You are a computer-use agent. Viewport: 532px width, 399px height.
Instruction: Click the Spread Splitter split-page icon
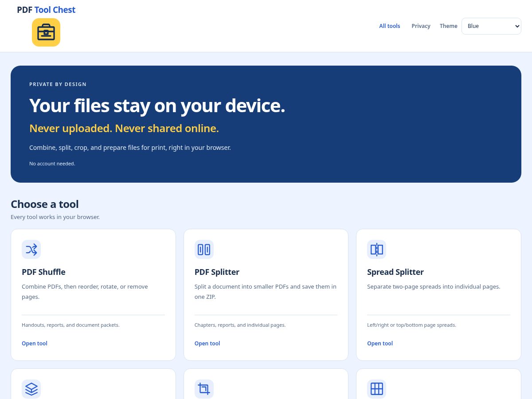[376, 249]
